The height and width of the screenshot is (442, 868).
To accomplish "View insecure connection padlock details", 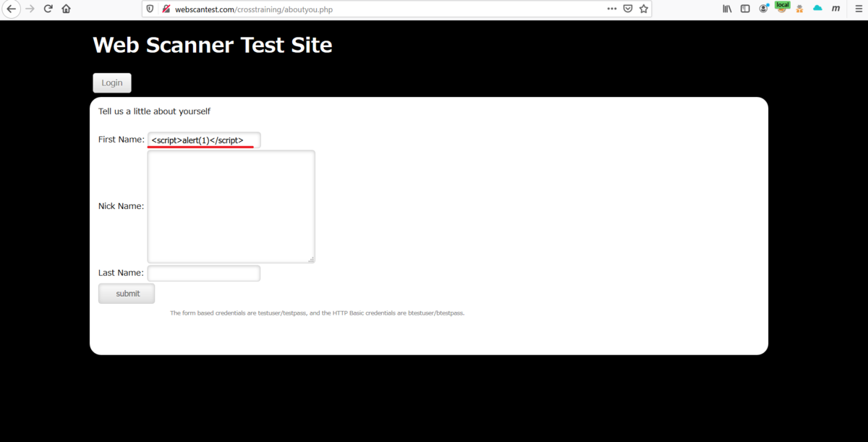I will [166, 9].
